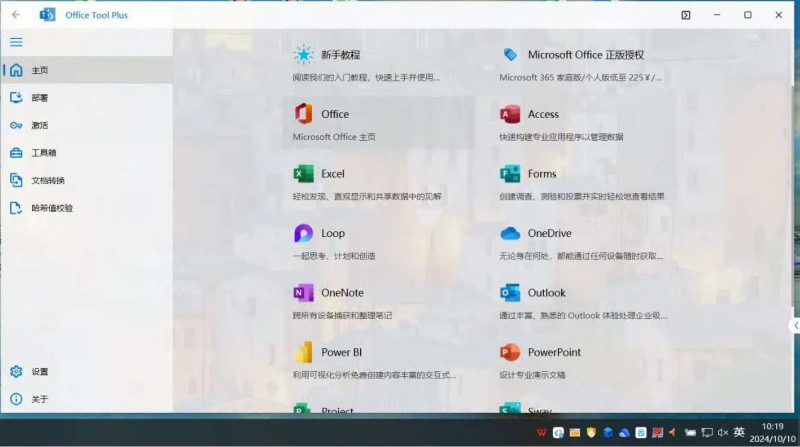
Task: Open the file folder icon in taskbar
Action: [x=574, y=433]
